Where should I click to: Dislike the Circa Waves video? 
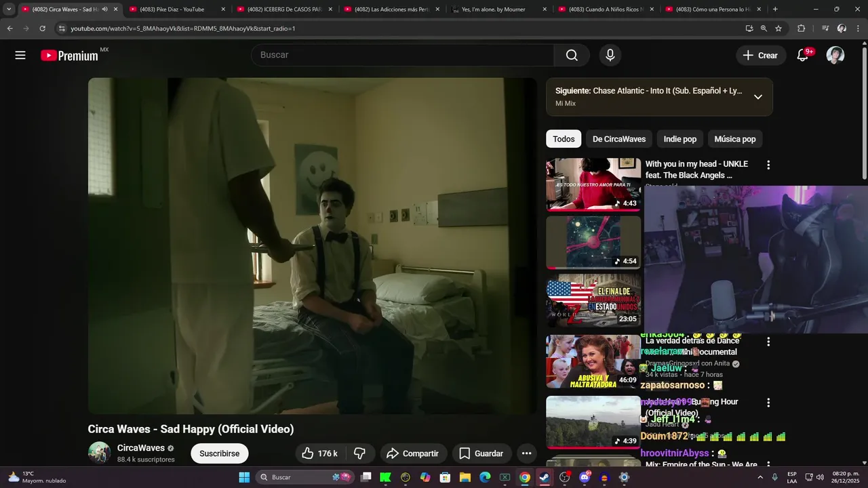click(x=360, y=453)
